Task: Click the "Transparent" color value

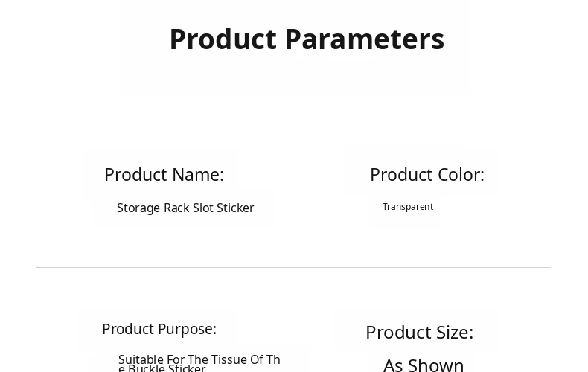Action: 408,207
